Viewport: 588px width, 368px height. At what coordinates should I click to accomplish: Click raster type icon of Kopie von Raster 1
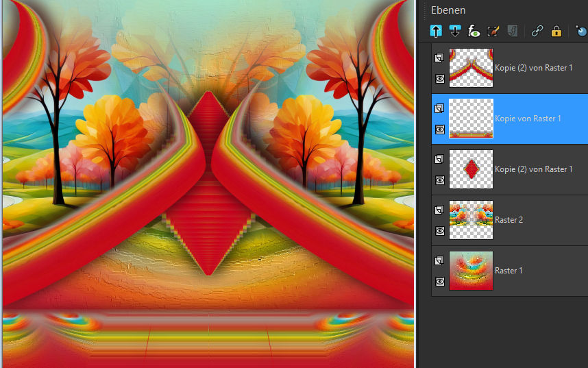tap(439, 108)
